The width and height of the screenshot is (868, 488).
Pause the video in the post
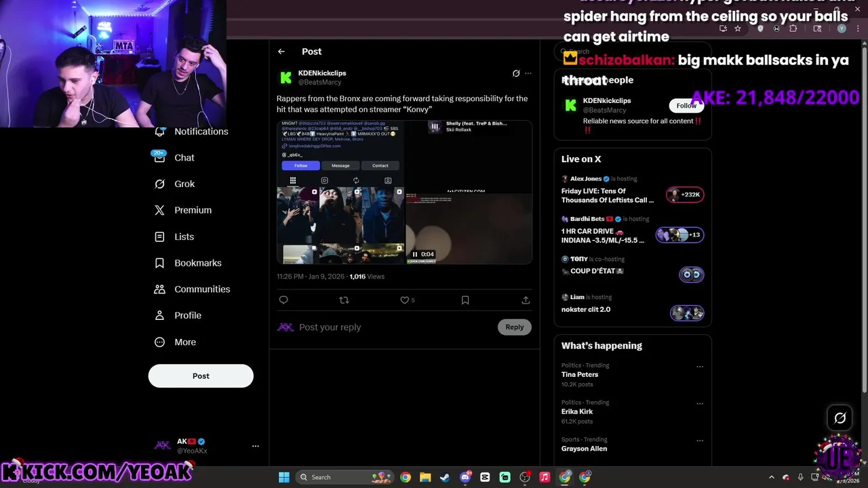point(415,254)
